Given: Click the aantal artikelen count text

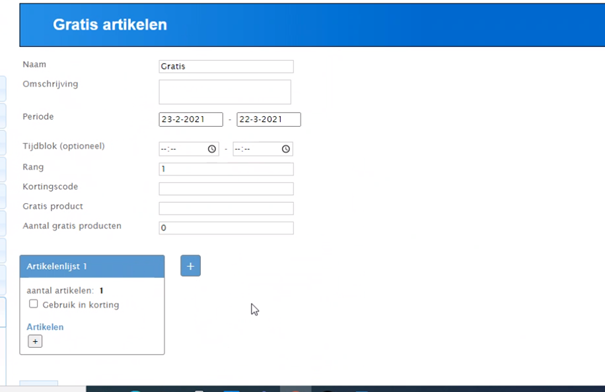Looking at the screenshot, I should [65, 291].
